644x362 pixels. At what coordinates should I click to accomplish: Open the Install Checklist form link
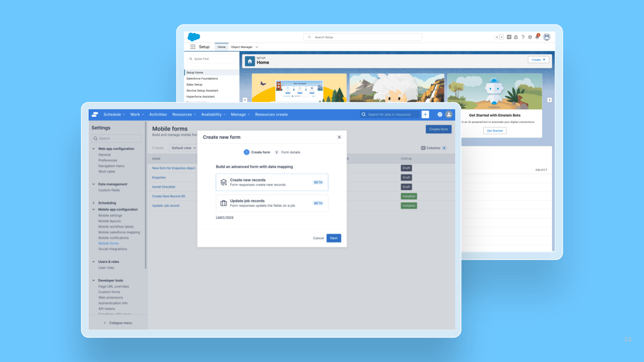coord(164,187)
